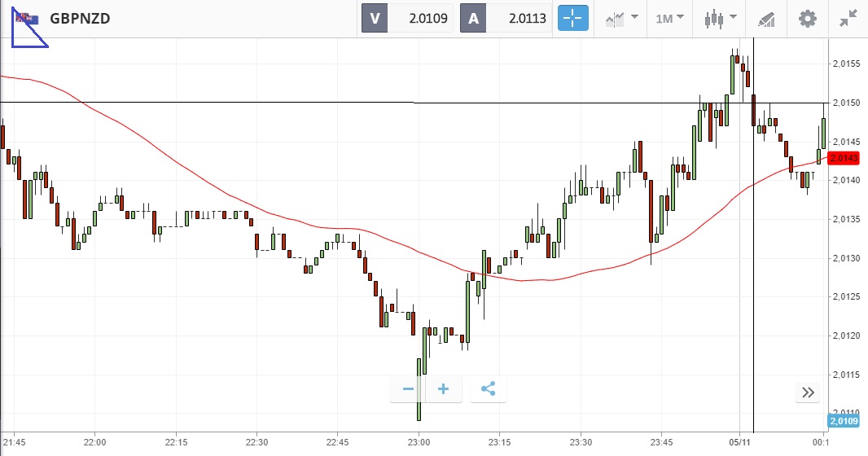The image size is (868, 456).
Task: Click the collapse chart arrows icon
Action: point(848,18)
